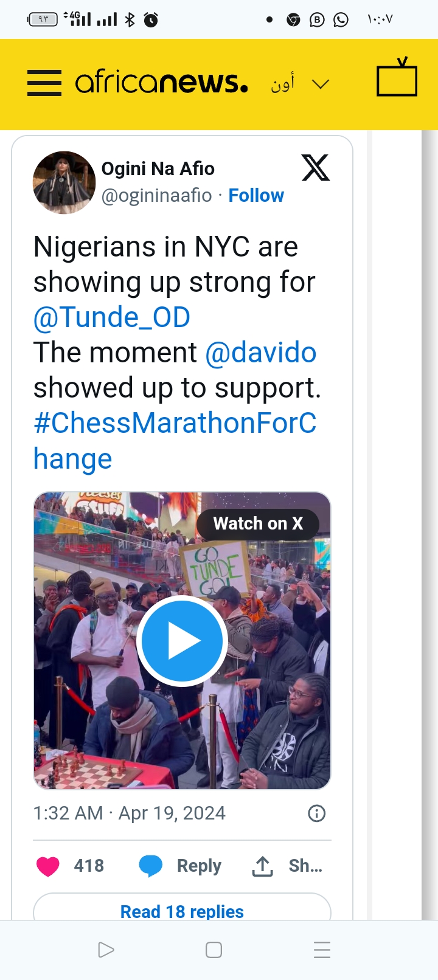Open the @davido mention link
The height and width of the screenshot is (980, 438).
pos(261,353)
